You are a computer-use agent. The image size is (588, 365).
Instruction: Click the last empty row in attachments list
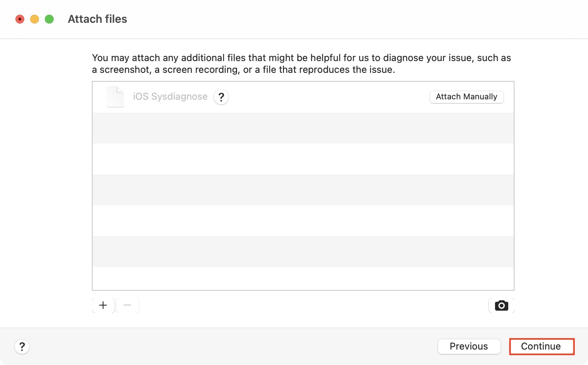[303, 279]
